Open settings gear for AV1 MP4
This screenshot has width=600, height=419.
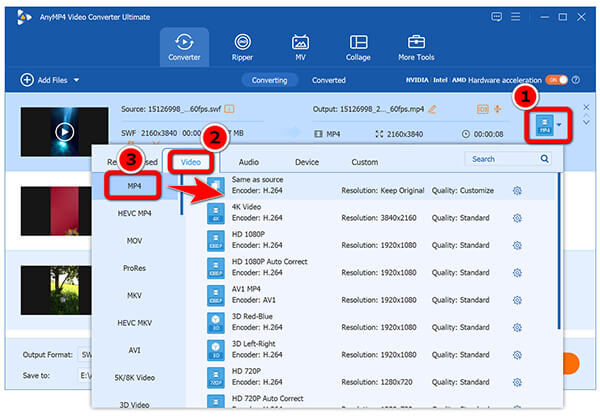click(517, 300)
